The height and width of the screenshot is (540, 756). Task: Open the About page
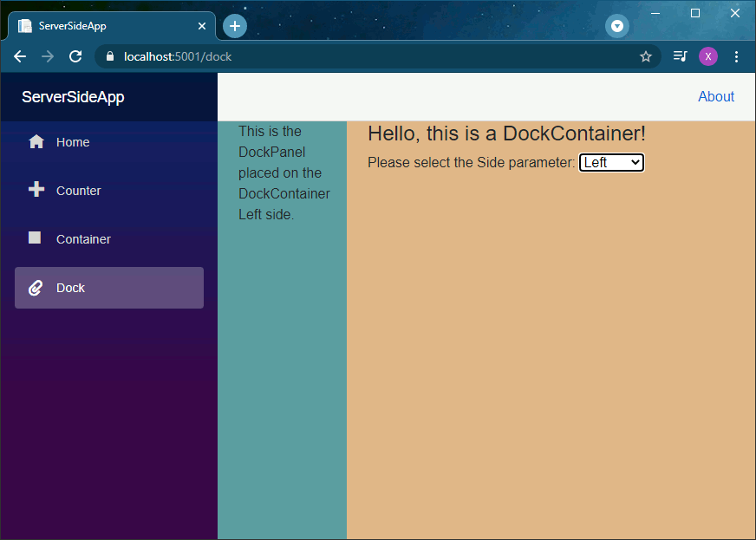(x=716, y=96)
